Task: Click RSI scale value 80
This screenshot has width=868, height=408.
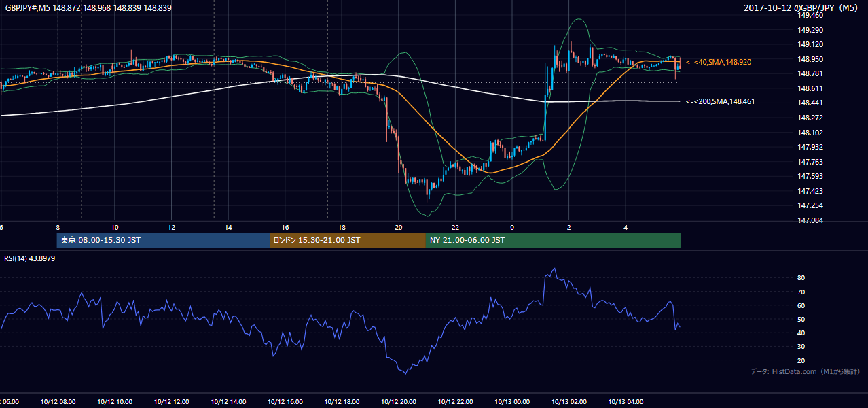Action: [801, 278]
